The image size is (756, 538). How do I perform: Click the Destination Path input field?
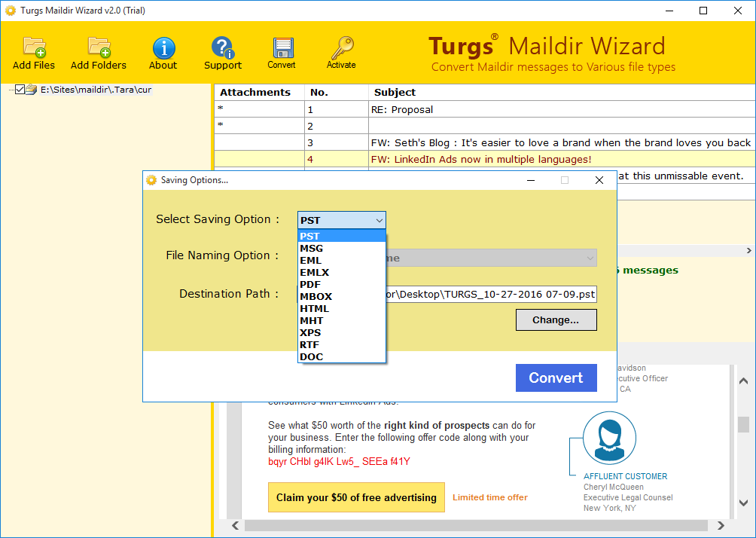click(491, 294)
